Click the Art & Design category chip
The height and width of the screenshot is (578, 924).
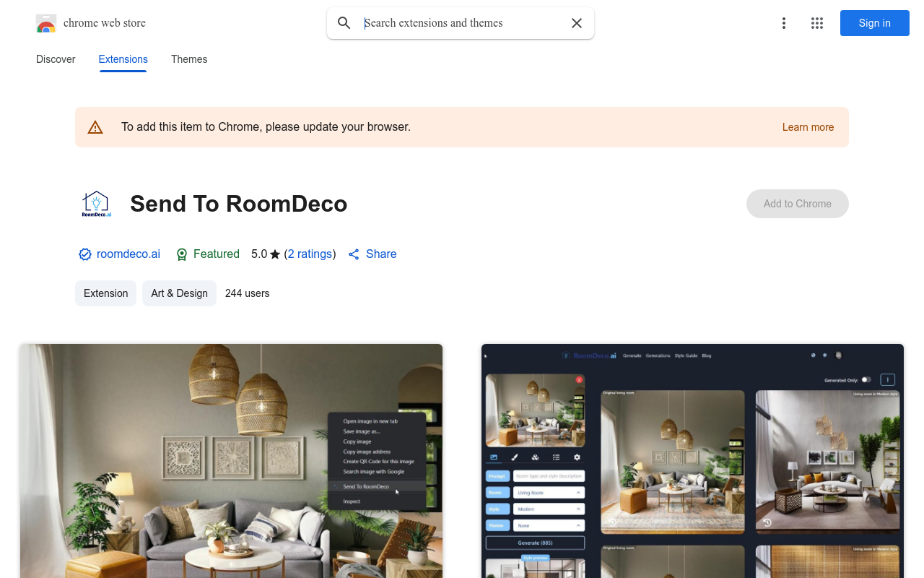point(179,293)
